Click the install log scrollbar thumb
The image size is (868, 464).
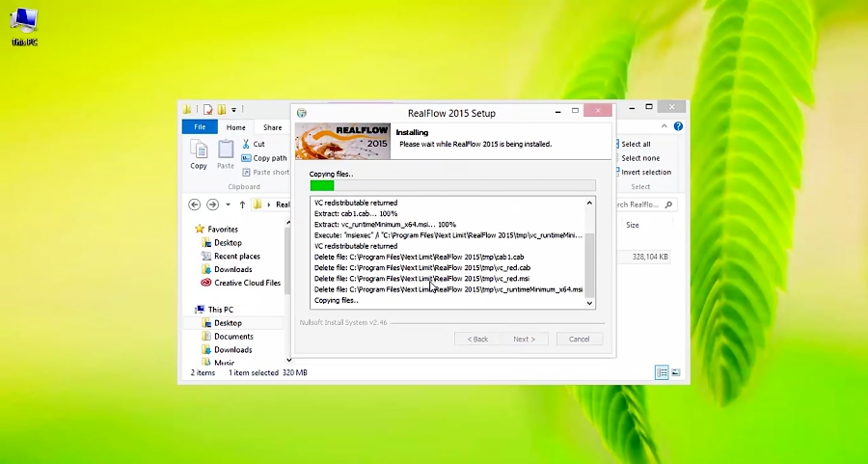point(589,264)
